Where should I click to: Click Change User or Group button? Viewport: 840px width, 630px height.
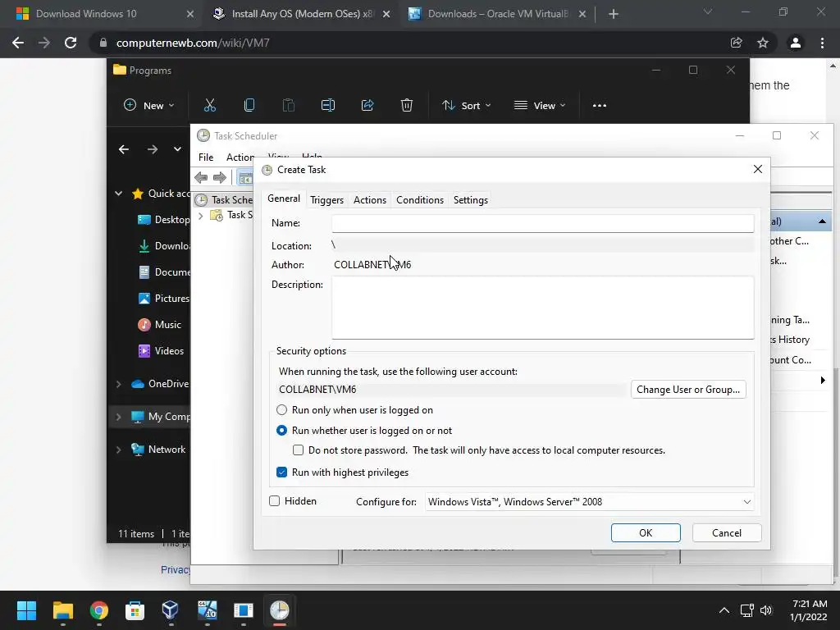coord(688,390)
